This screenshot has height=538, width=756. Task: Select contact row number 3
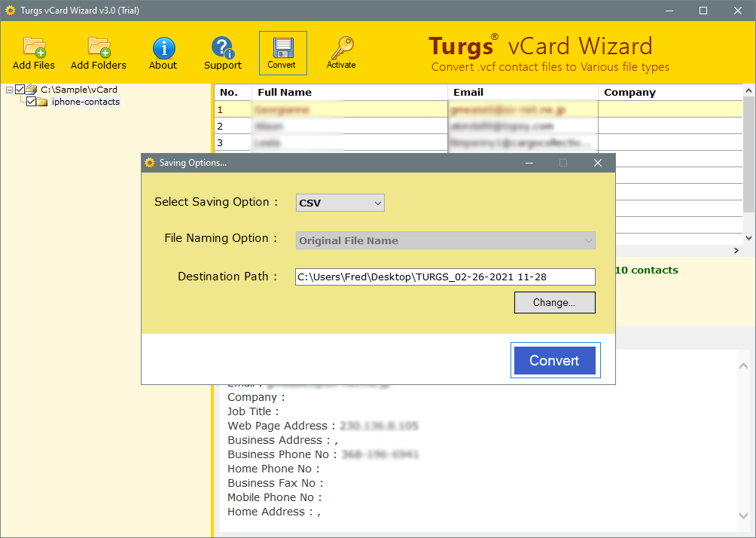[x=478, y=142]
